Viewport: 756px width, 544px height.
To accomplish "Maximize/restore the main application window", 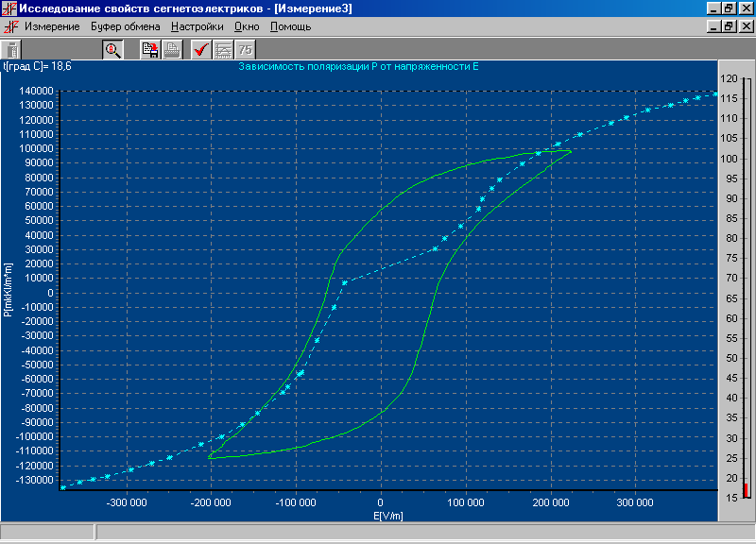I will [x=729, y=8].
